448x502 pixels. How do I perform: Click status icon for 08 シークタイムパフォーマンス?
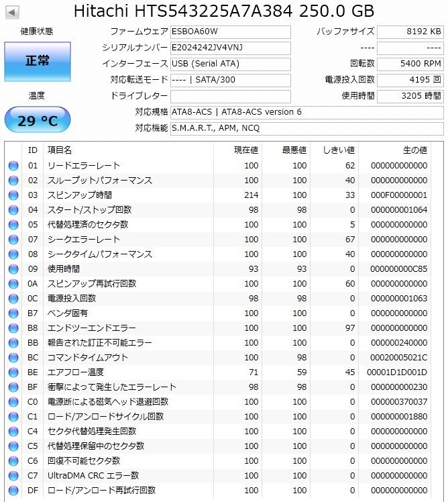[13, 254]
